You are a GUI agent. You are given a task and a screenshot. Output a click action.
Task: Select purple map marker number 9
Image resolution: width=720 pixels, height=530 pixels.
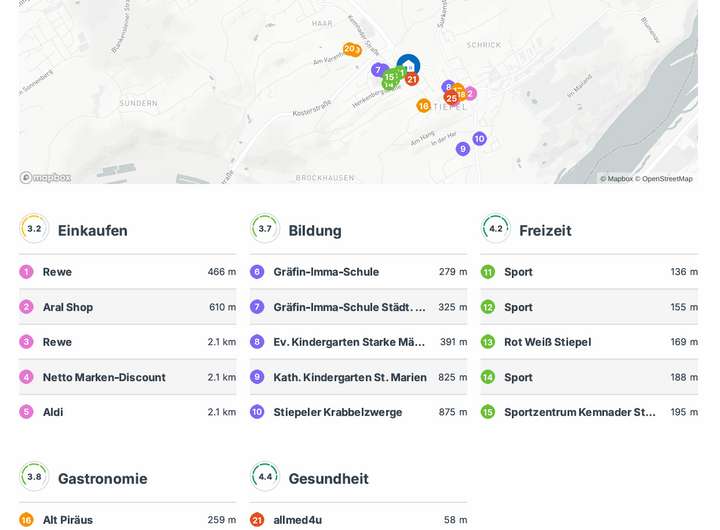coord(462,149)
